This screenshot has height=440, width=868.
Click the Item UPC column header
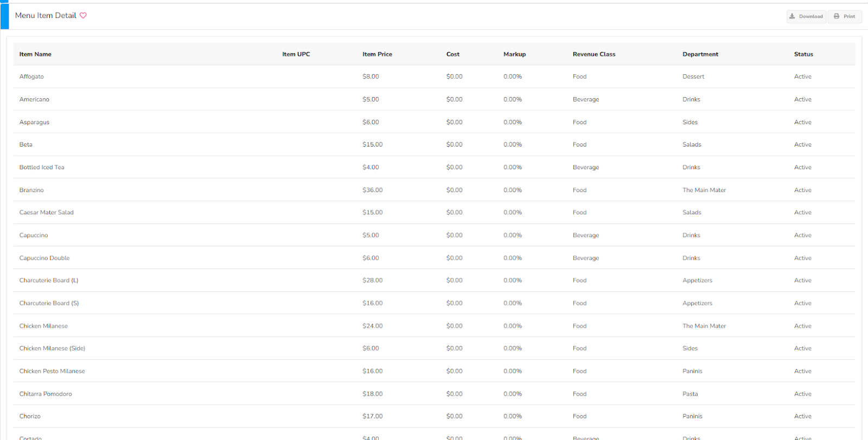click(x=296, y=54)
